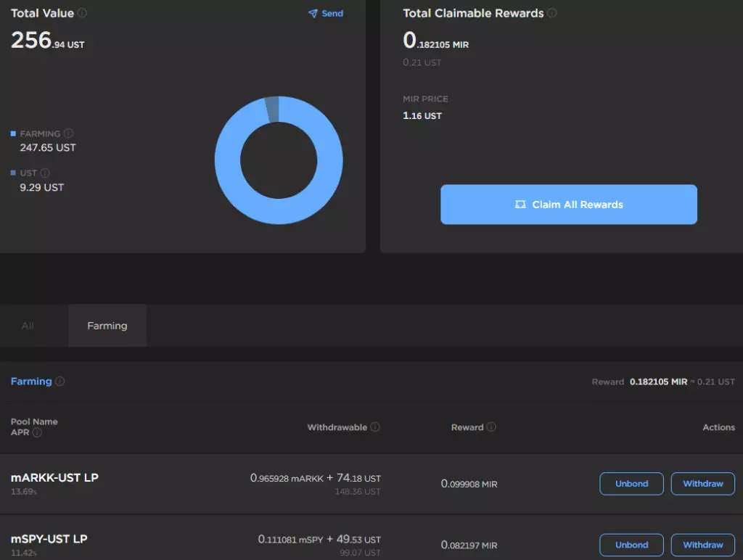
Task: Click info icon next to Total Value
Action: tap(83, 13)
